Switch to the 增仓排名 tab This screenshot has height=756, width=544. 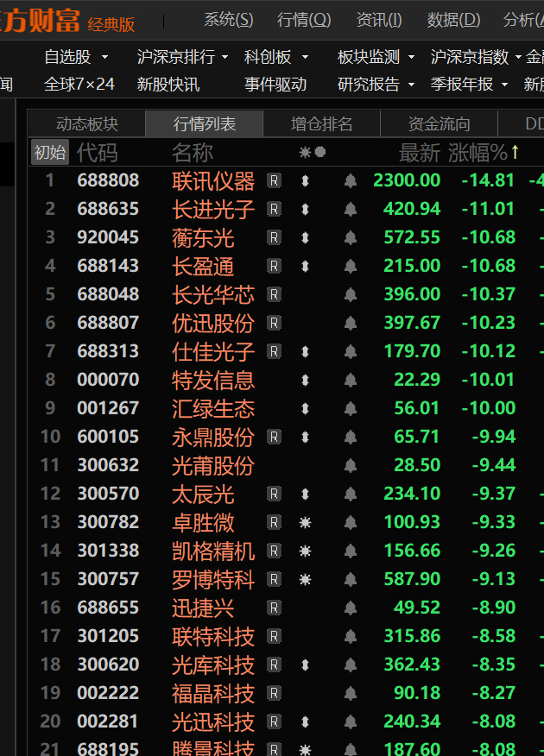[322, 124]
